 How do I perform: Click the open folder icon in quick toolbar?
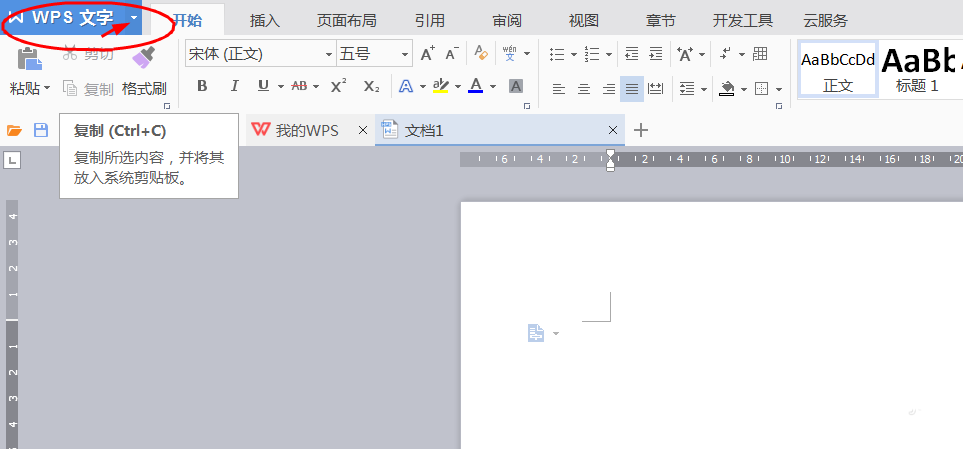(x=14, y=130)
